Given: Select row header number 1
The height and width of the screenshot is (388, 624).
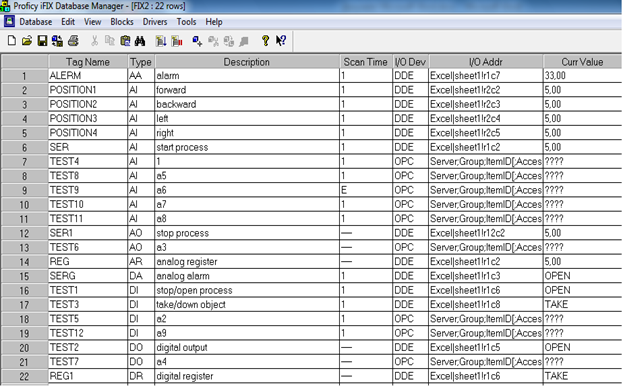Looking at the screenshot, I should click(x=24, y=76).
